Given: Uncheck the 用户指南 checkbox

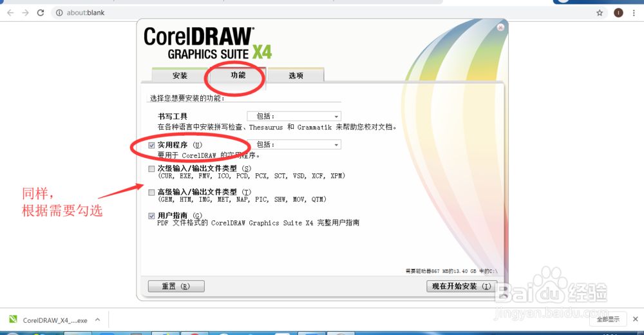Looking at the screenshot, I should tap(151, 216).
